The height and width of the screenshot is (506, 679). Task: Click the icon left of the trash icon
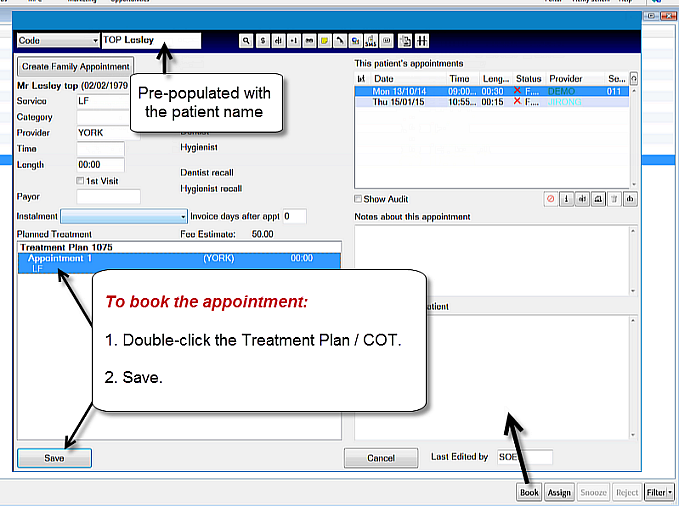pos(598,199)
